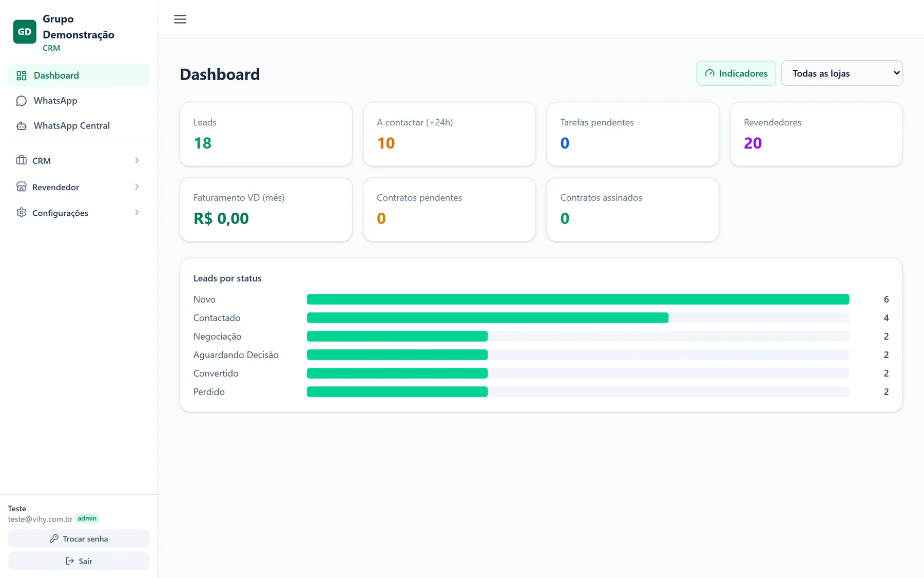Open the Leads card showing 18
Screen dimensions: 924x578
(x=266, y=134)
